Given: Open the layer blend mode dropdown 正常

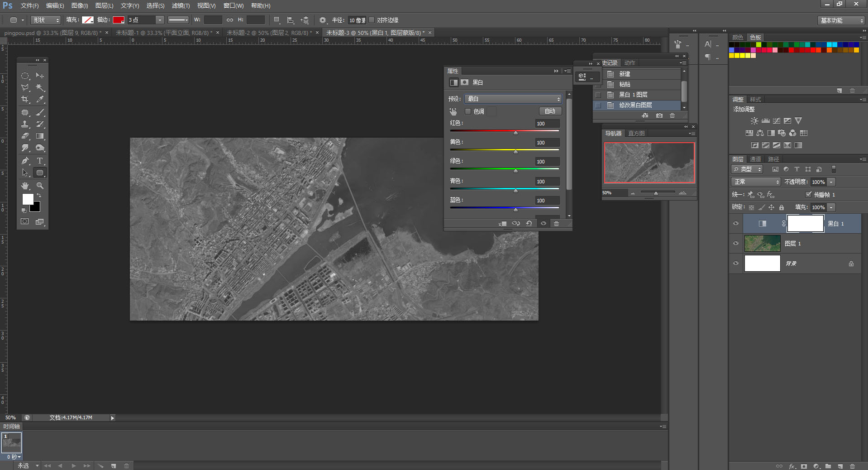Looking at the screenshot, I should (756, 182).
